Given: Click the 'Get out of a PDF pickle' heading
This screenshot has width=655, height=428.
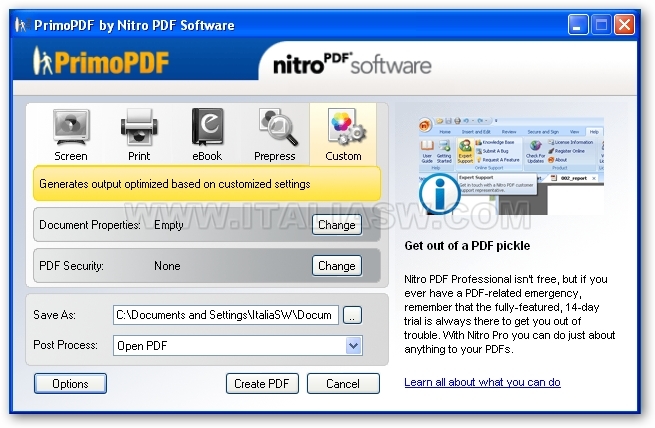Looking at the screenshot, I should point(467,246).
